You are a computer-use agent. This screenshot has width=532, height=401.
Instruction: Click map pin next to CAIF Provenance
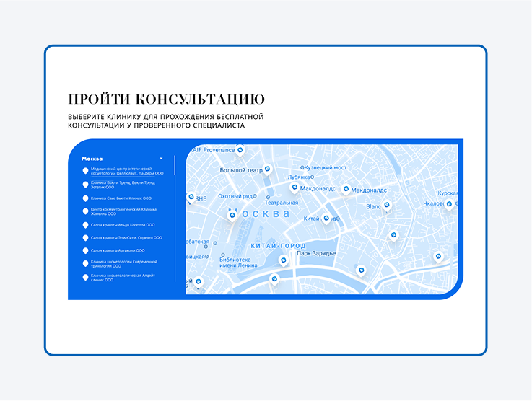(241, 149)
